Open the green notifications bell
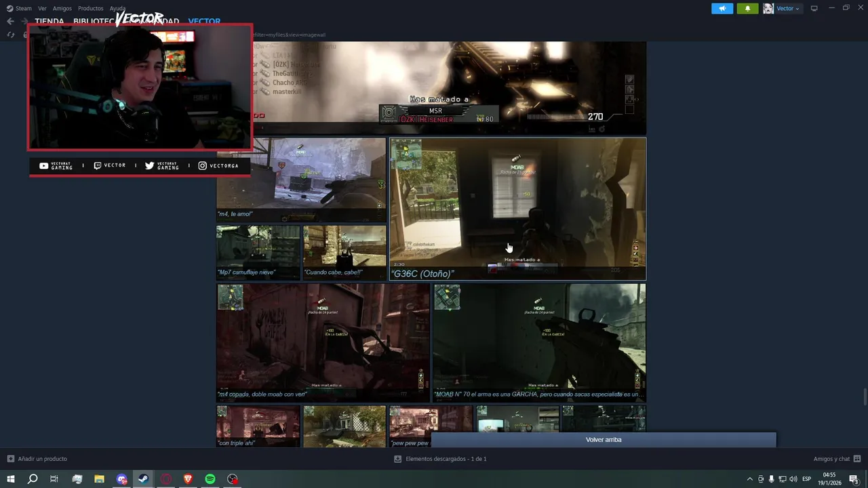 [747, 8]
